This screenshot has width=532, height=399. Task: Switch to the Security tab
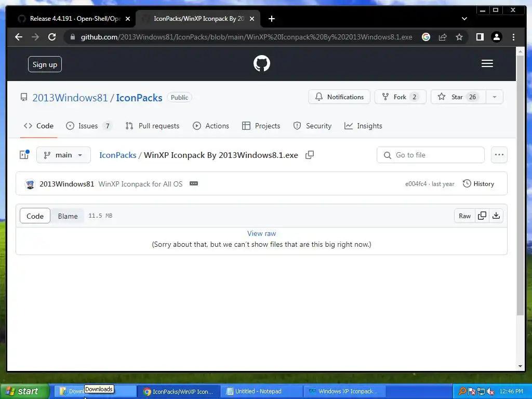click(x=312, y=126)
